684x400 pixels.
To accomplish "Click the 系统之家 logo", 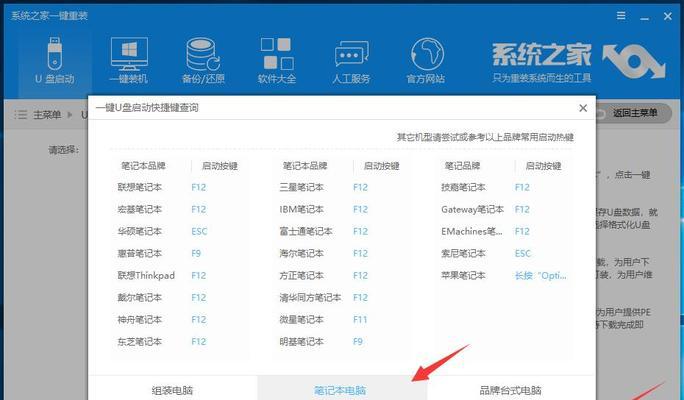I will [578, 61].
